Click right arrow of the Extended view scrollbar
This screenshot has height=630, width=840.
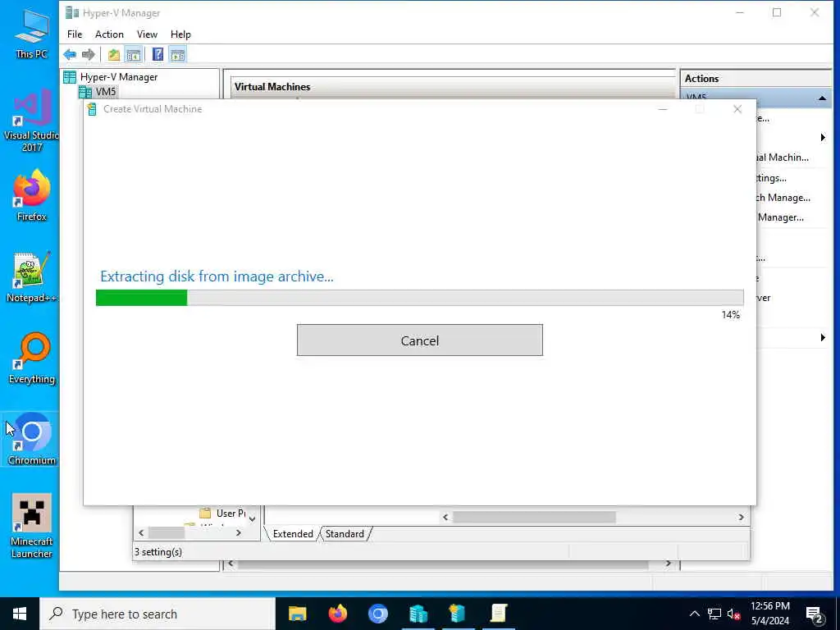(x=741, y=517)
